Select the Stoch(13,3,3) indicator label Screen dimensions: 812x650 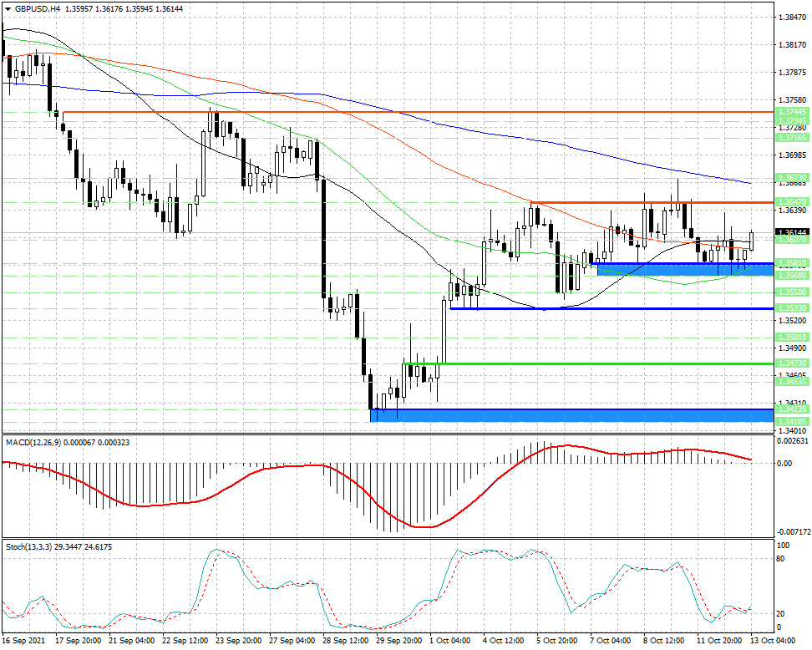[x=28, y=547]
